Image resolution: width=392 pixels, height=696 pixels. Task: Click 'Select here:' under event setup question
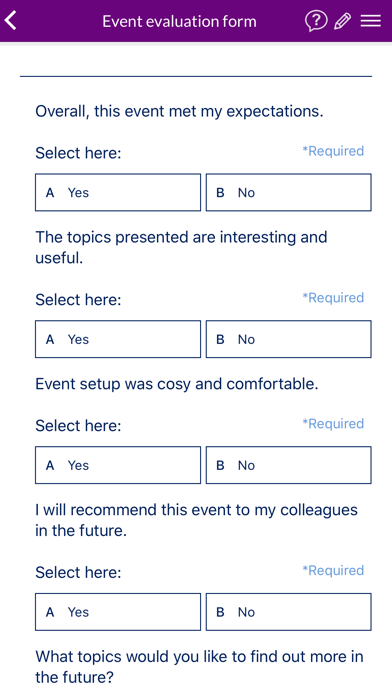pos(78,426)
